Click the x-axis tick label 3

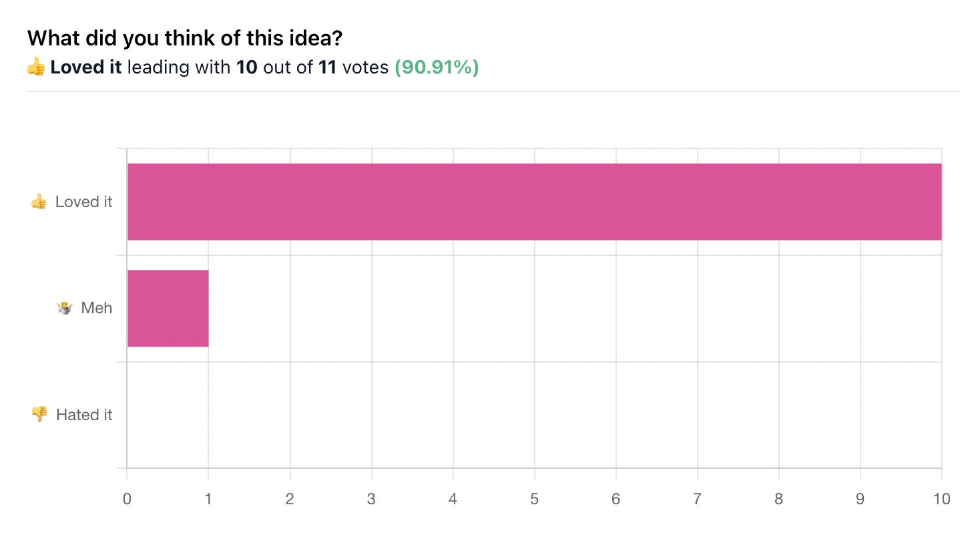[371, 498]
